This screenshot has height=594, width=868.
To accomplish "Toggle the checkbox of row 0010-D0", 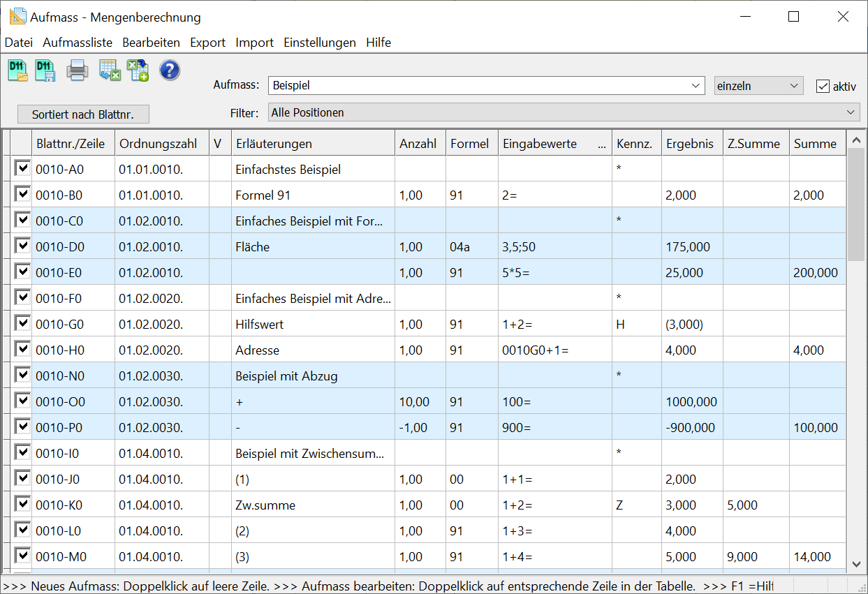I will 22,246.
